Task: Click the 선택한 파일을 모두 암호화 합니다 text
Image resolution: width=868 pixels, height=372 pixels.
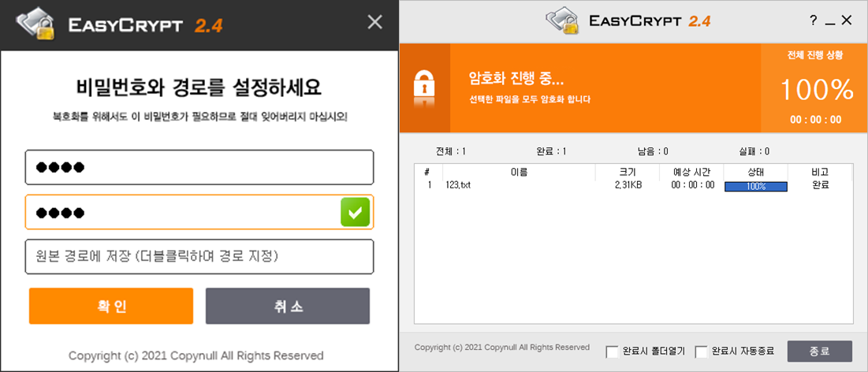Action: point(529,100)
